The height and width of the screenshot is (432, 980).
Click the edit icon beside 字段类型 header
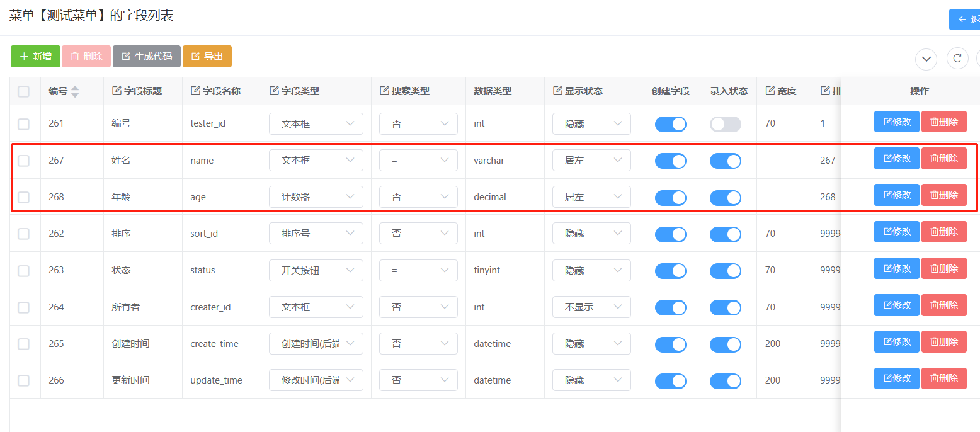(x=274, y=91)
